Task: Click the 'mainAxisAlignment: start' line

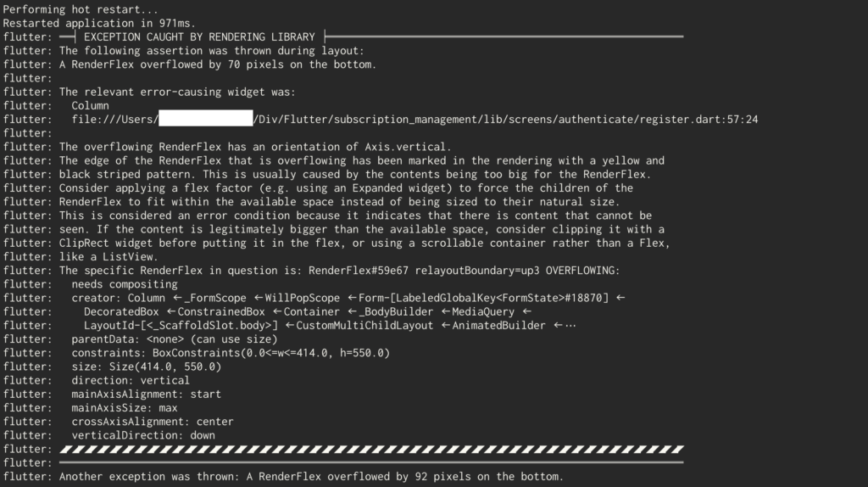Action: tap(146, 394)
